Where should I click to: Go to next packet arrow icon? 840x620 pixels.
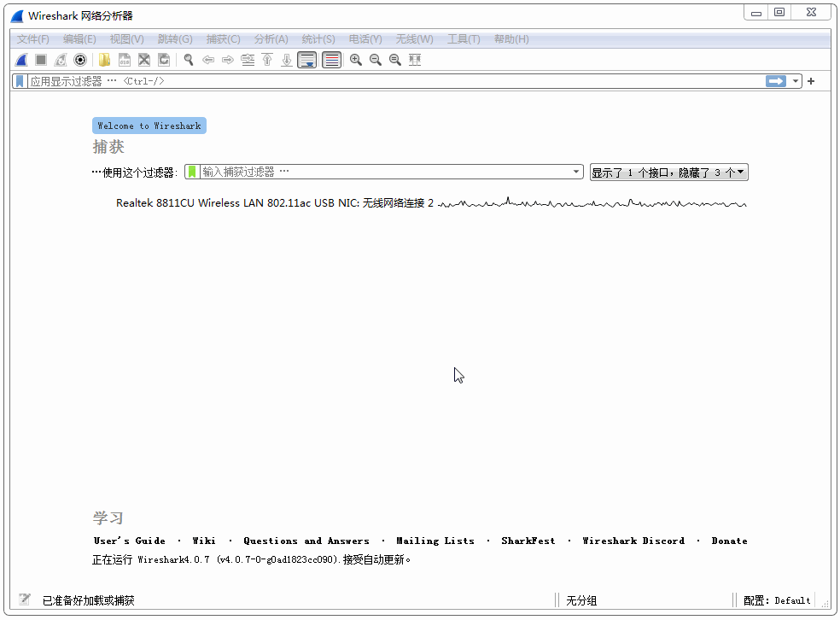point(228,60)
